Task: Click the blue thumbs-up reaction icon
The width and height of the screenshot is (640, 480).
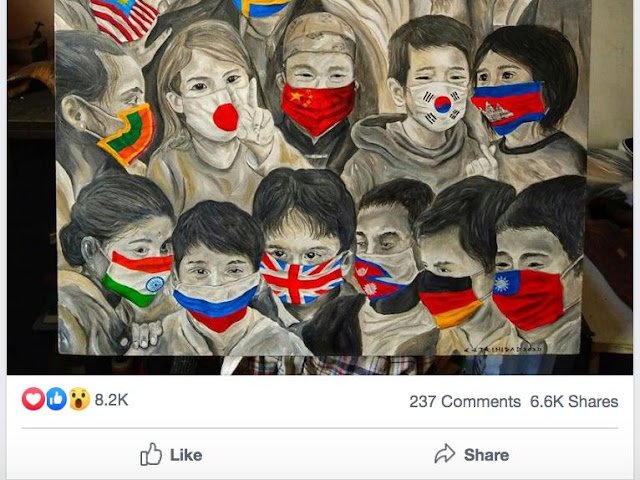Action: [56, 399]
